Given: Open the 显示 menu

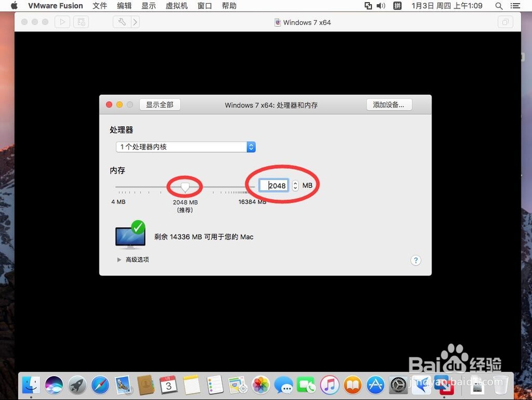Looking at the screenshot, I should [x=148, y=6].
